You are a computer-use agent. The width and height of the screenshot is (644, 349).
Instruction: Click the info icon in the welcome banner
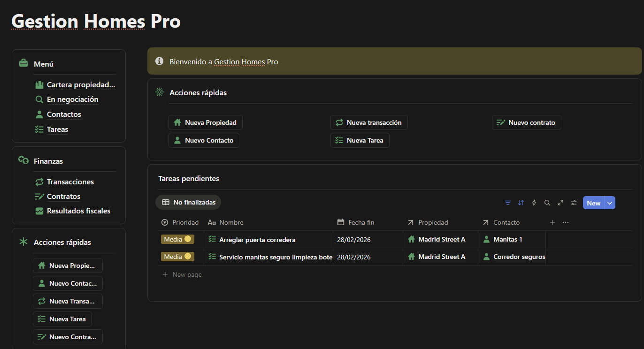(159, 61)
